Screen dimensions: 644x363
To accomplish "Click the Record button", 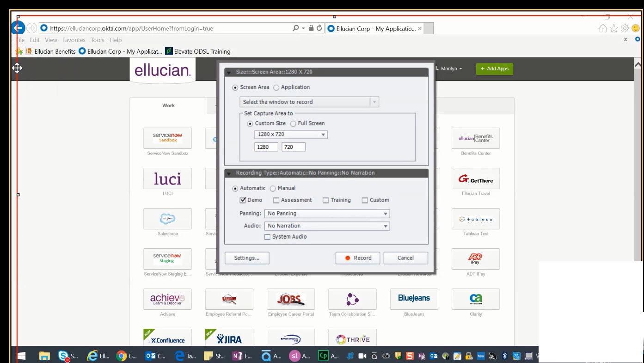I will coord(358,258).
